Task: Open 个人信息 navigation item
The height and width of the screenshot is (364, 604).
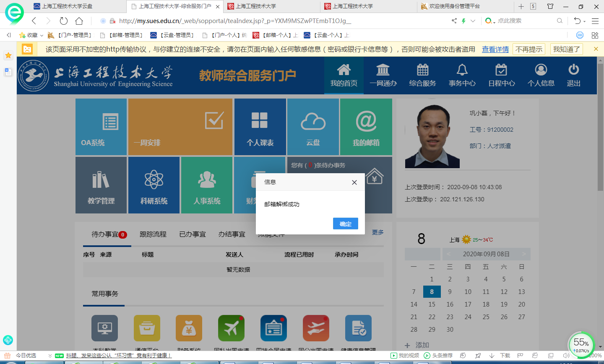Action: pyautogui.click(x=541, y=75)
